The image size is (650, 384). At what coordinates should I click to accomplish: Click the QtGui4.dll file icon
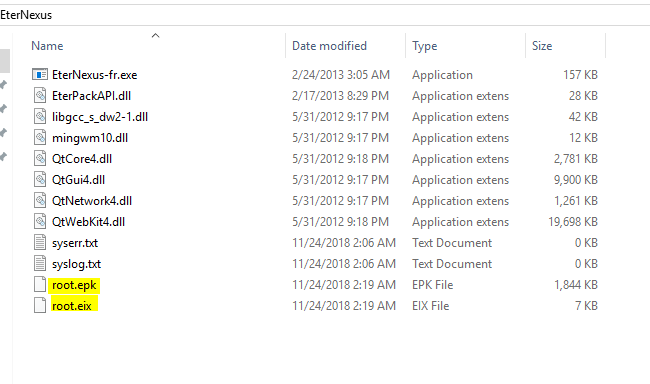point(40,180)
